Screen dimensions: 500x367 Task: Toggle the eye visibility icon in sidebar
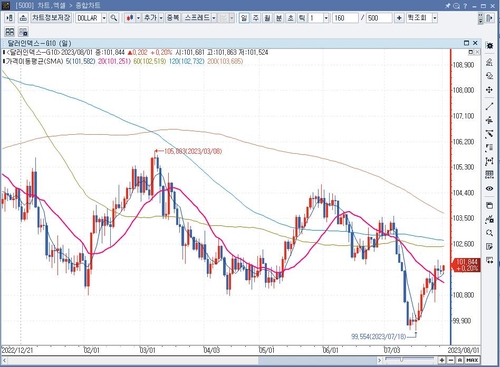tap(489, 189)
